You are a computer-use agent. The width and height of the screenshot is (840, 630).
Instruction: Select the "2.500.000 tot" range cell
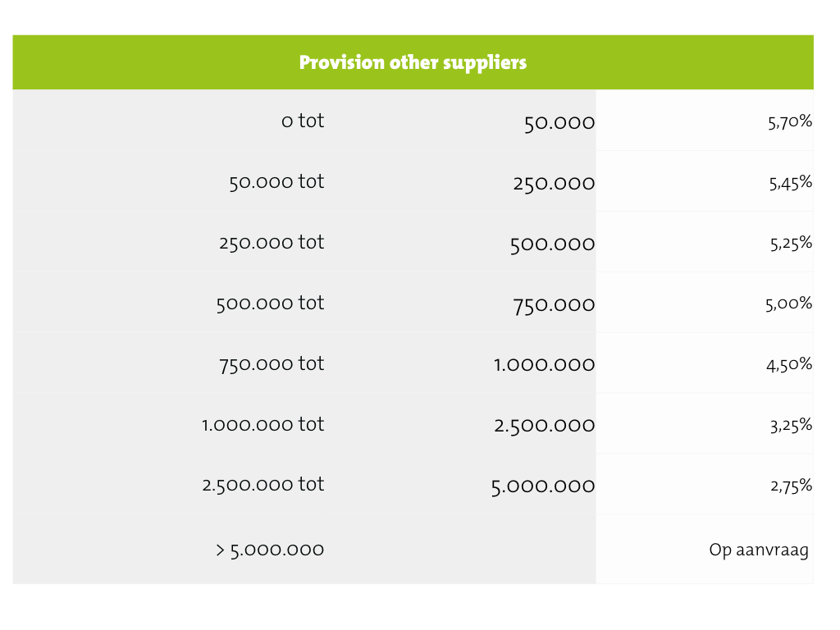tap(263, 485)
